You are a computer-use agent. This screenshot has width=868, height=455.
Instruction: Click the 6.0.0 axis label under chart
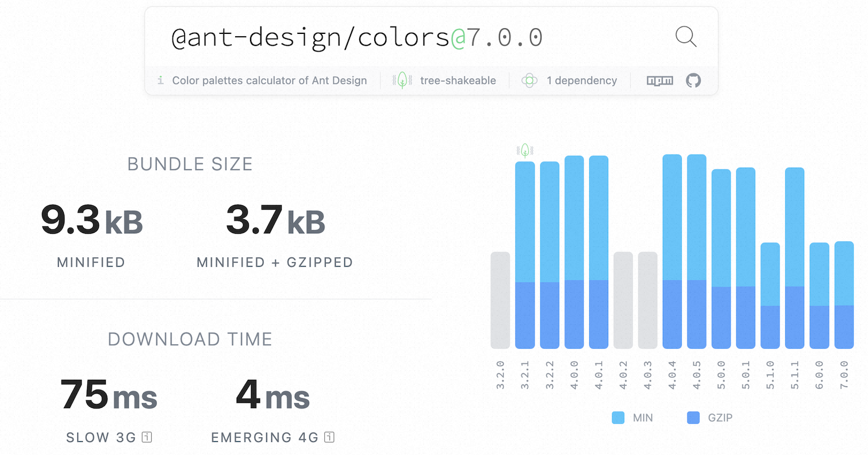820,375
